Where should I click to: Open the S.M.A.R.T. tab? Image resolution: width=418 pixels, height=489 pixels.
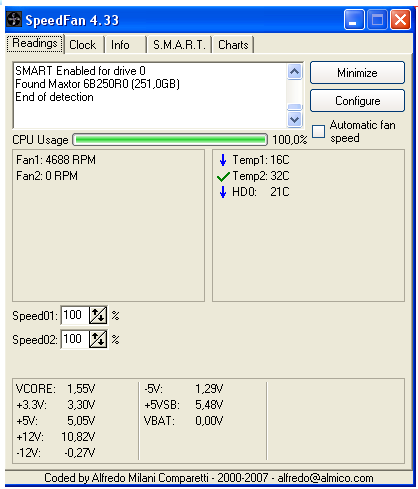pyautogui.click(x=179, y=45)
